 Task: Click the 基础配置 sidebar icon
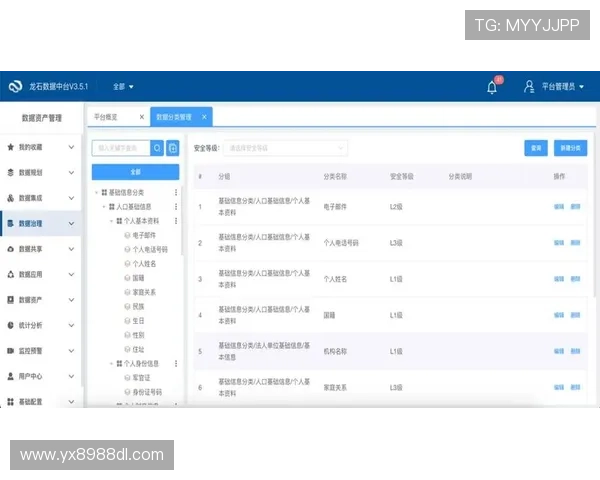point(11,402)
